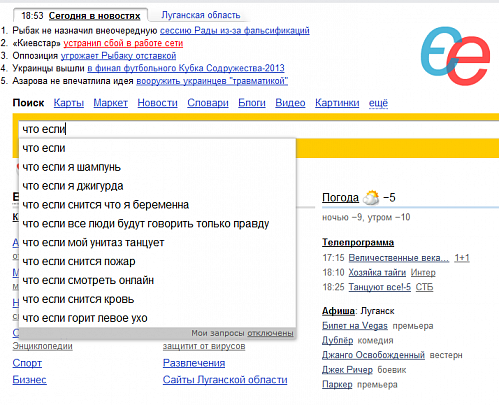Click the blue-red Є/e logo
This screenshot has width=499, height=405.
point(455,56)
